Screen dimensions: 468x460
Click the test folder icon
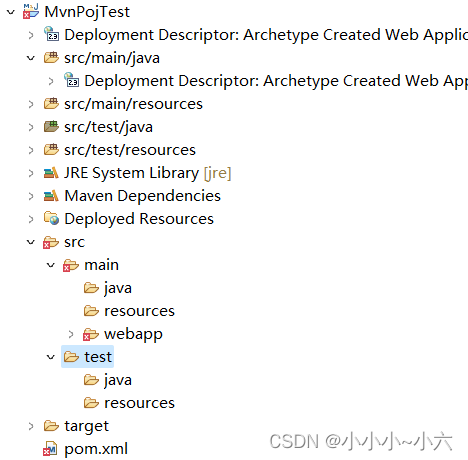pyautogui.click(x=71, y=357)
